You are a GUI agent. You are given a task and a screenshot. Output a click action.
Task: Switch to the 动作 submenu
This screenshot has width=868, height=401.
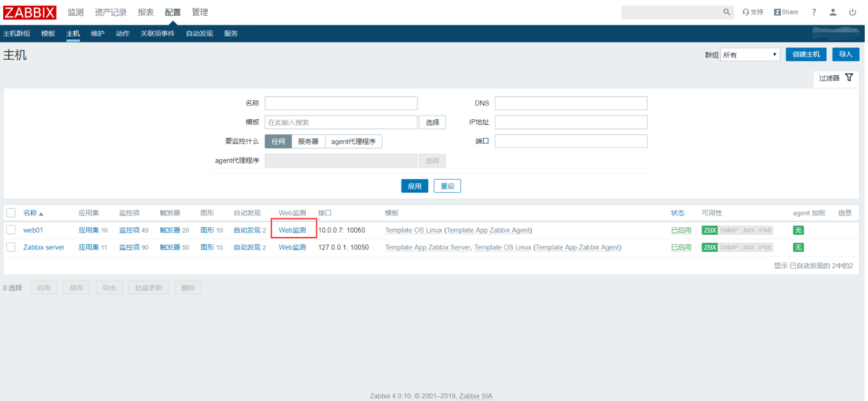coord(123,34)
